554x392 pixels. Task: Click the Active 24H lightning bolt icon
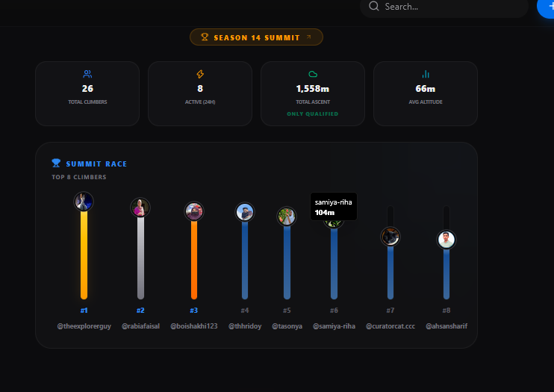[200, 74]
